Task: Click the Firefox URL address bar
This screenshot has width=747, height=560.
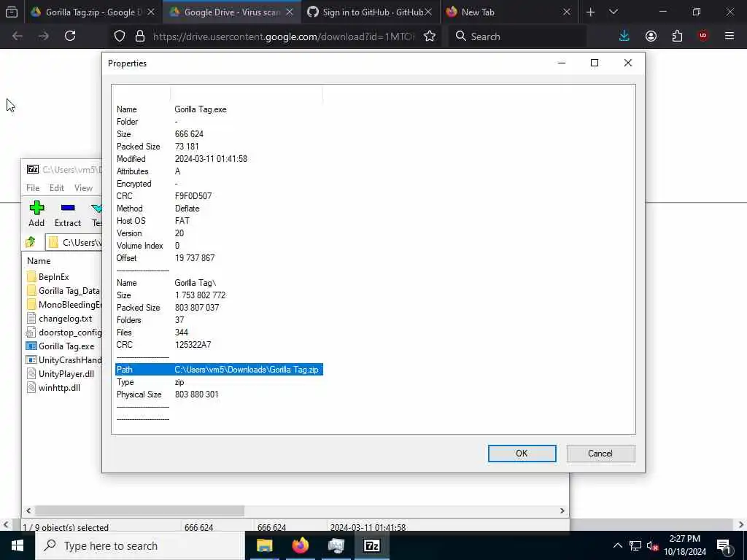Action: (x=284, y=36)
